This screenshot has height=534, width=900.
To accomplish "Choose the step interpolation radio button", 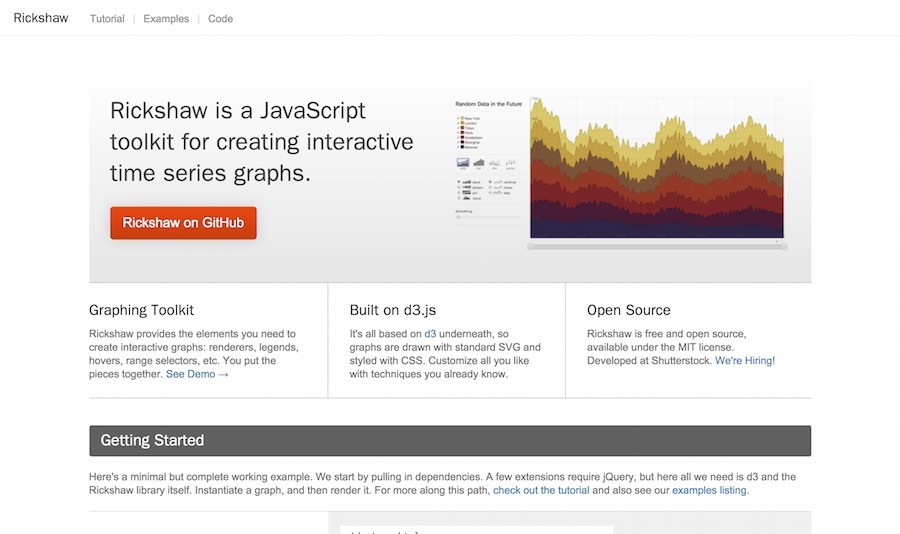I will pyautogui.click(x=490, y=192).
